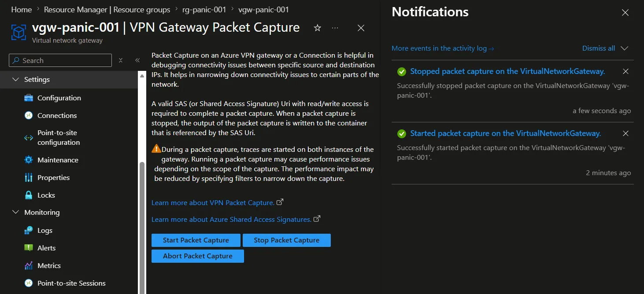
Task: Open the Logs chart icon
Action: tap(29, 230)
